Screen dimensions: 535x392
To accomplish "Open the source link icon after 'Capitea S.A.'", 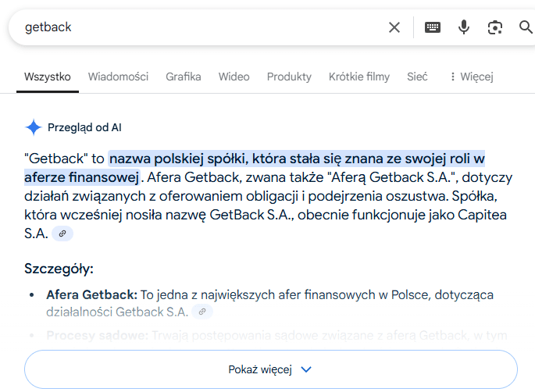I will [62, 233].
